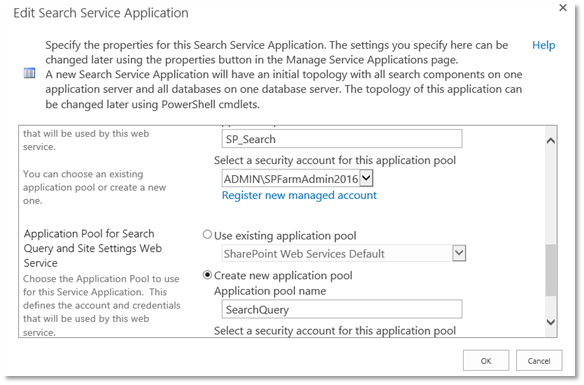Close the Edit Search Service Application dialog
Screen dimensions: 584x385
(563, 8)
